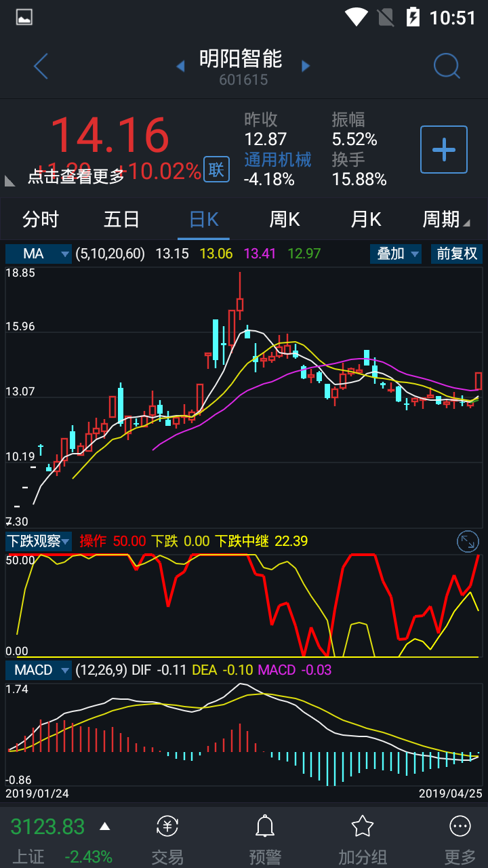The height and width of the screenshot is (868, 488).
Task: Select the 日K tab
Action: 203,219
